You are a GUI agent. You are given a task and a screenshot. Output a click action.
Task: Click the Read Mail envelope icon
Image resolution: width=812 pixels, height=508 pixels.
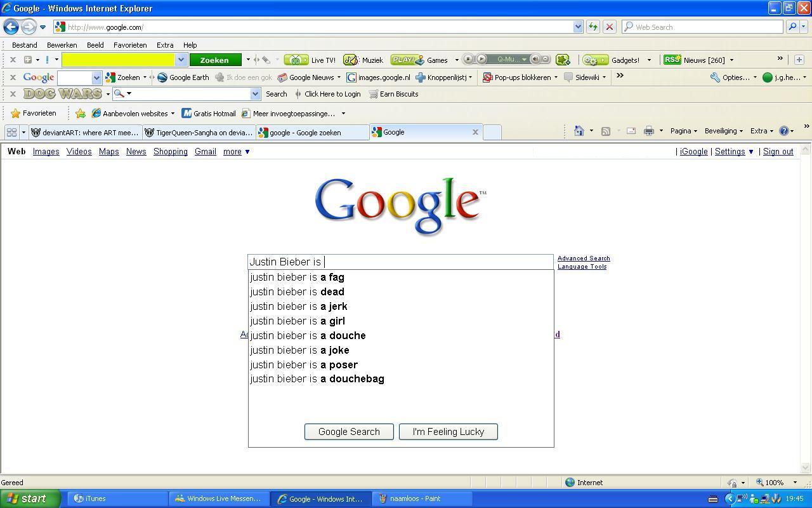[x=631, y=131]
